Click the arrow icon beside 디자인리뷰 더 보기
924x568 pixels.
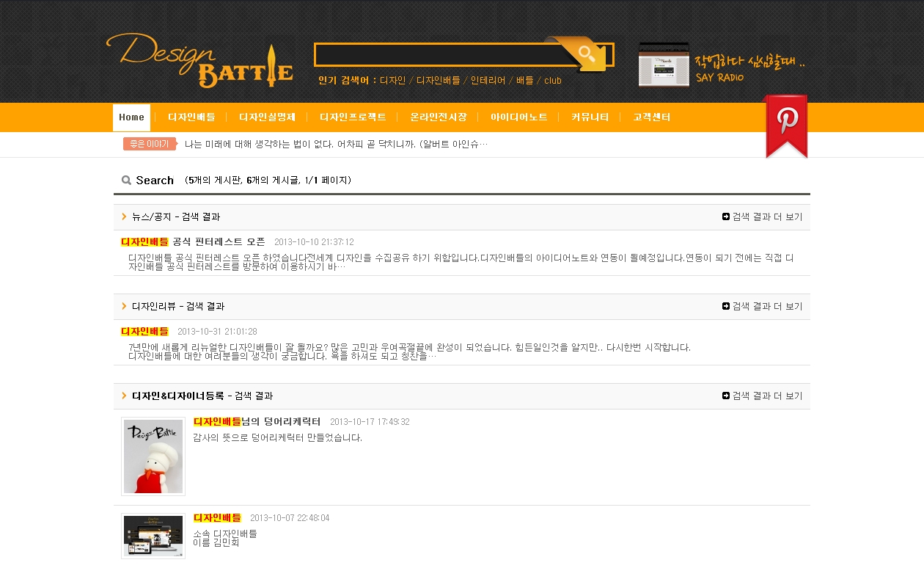(x=726, y=307)
